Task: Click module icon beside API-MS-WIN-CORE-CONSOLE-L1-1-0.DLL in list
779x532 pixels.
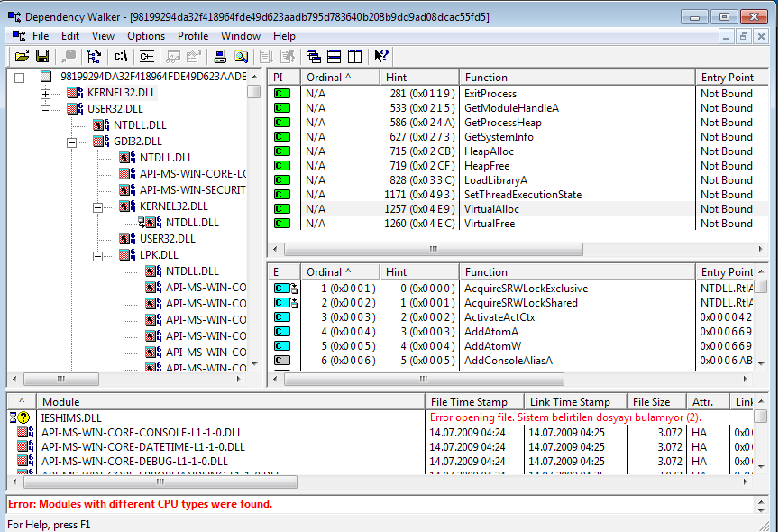Action: coord(25,432)
